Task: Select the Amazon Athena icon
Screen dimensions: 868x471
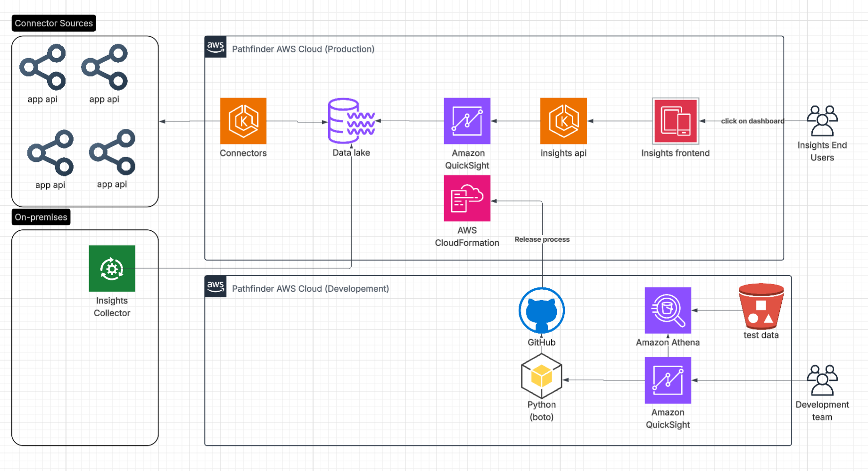Action: (x=668, y=311)
